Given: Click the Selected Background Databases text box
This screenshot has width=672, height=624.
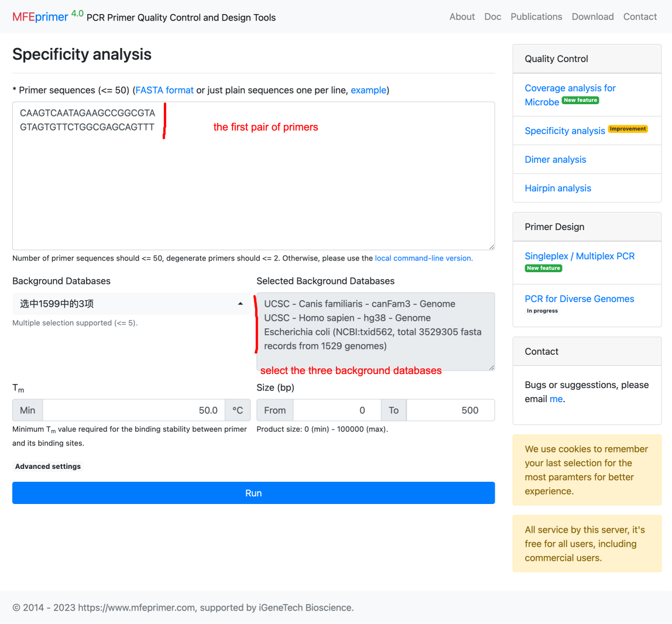Looking at the screenshot, I should click(x=375, y=332).
